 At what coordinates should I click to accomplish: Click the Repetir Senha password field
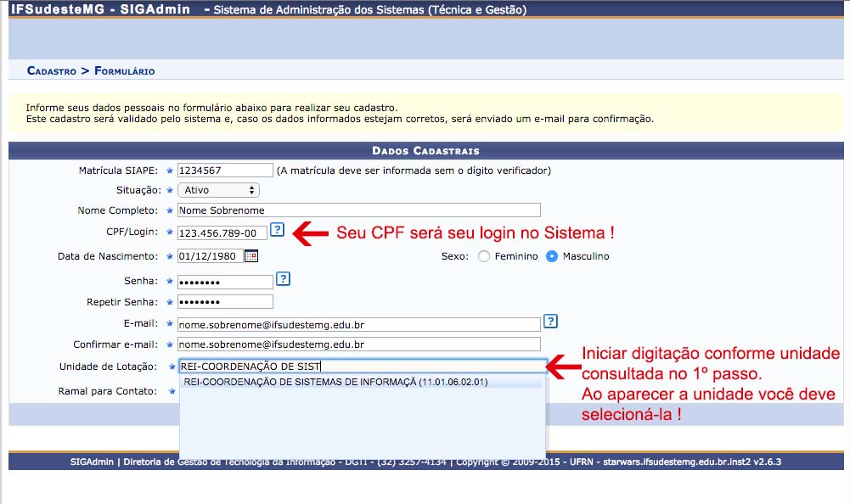tap(225, 302)
